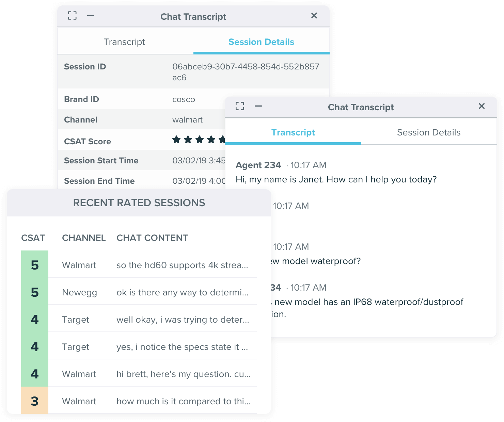Click the CSAT column header

(x=33, y=238)
